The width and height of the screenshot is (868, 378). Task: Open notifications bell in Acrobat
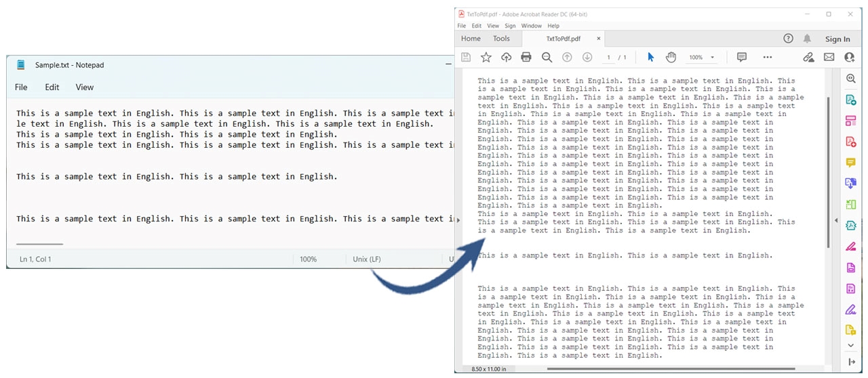coord(807,39)
